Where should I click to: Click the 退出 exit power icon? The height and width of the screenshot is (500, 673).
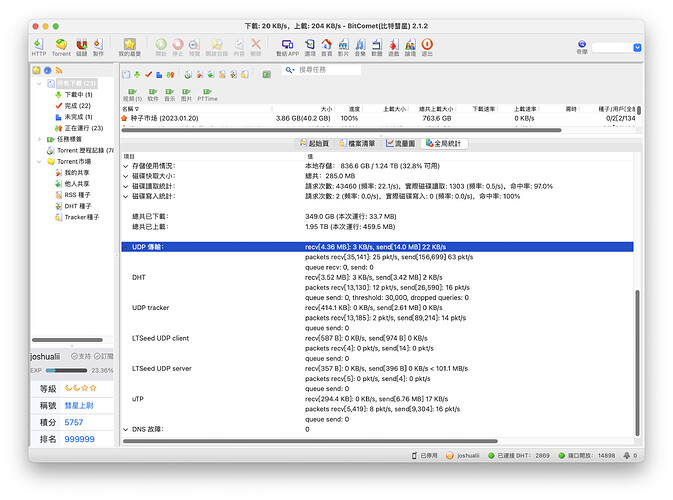pyautogui.click(x=427, y=47)
